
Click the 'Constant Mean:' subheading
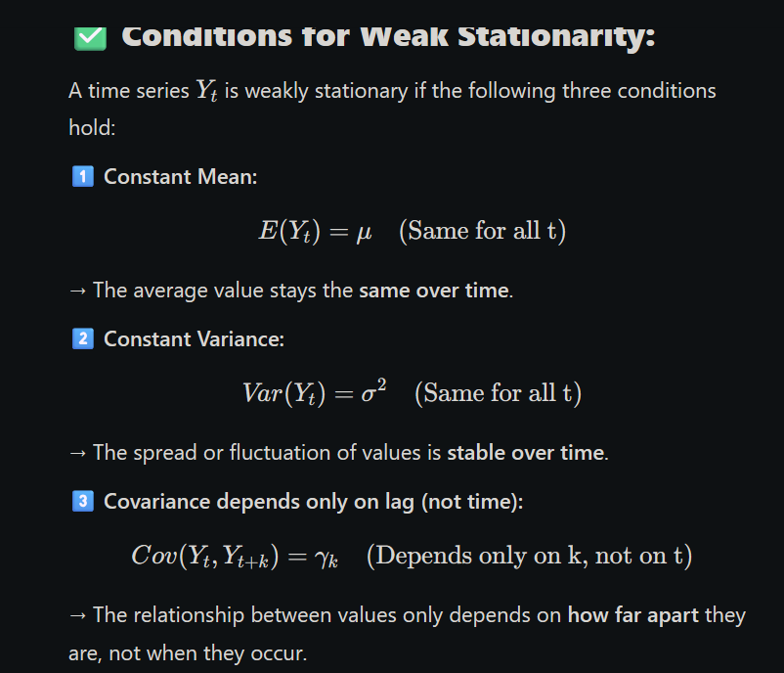181,177
